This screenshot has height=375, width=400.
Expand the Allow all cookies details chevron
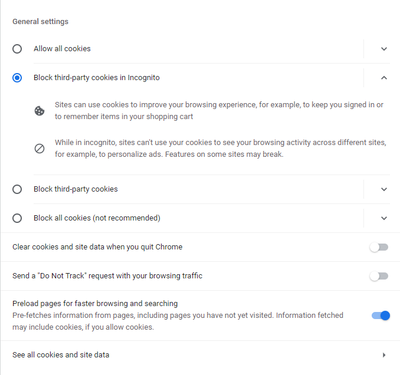click(x=384, y=49)
